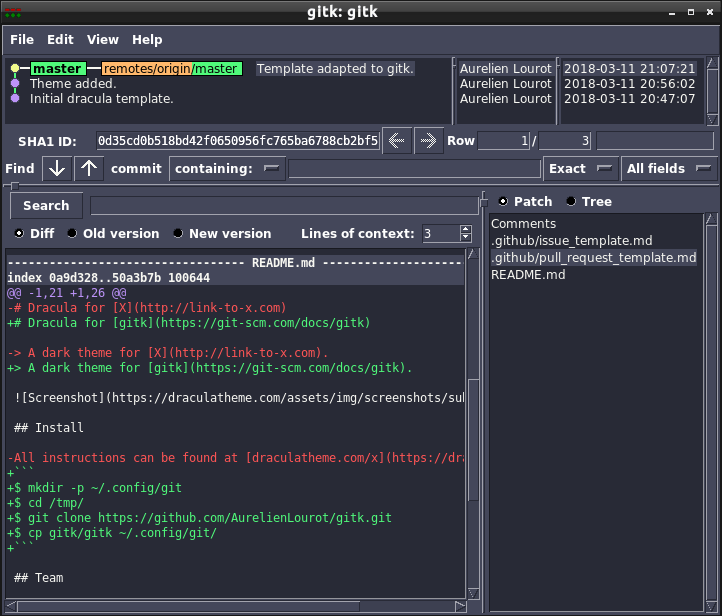Select .github/pull_request_template.md in file list

594,258
